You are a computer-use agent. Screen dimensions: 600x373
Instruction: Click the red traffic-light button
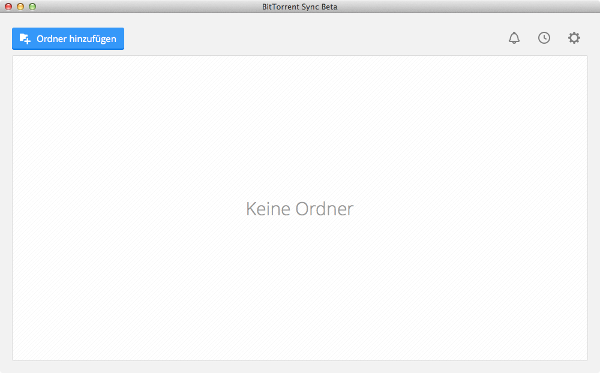[8, 7]
